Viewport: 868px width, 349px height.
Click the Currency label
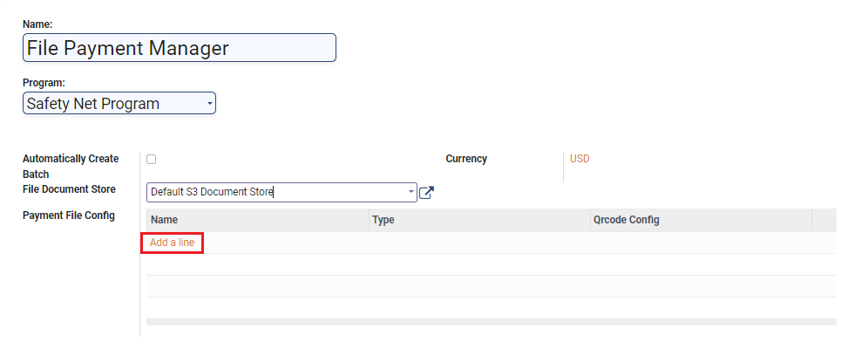coord(466,159)
